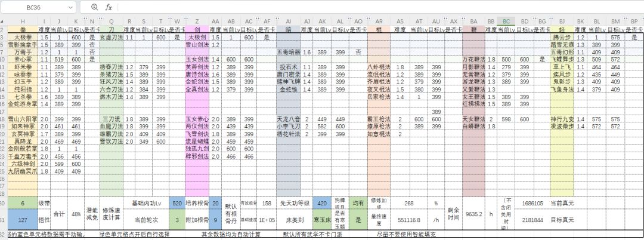Screen dimensions: 644x240
Task: Click the 太极拳 cell
Action: pos(23,37)
